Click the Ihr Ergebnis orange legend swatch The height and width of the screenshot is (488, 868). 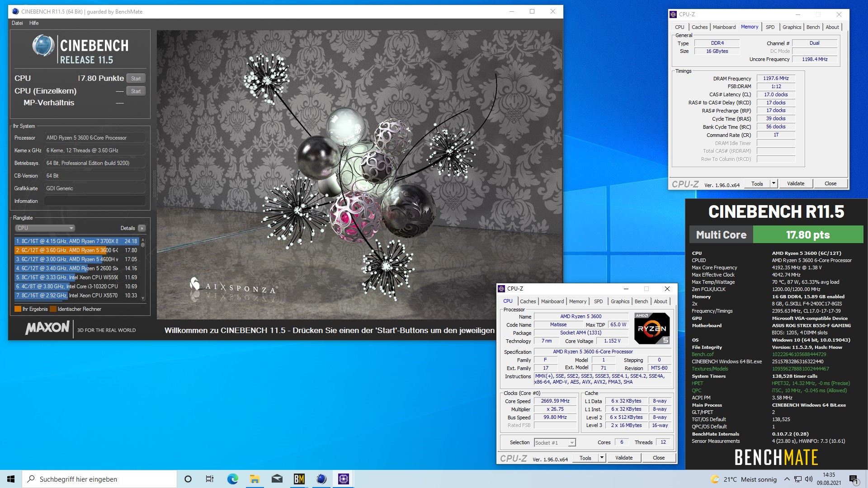click(x=18, y=309)
